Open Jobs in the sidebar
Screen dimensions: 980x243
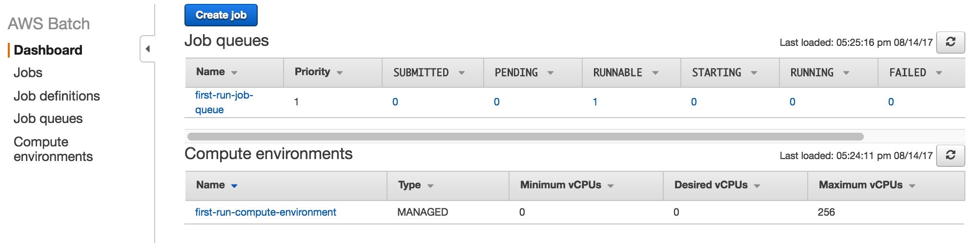28,73
